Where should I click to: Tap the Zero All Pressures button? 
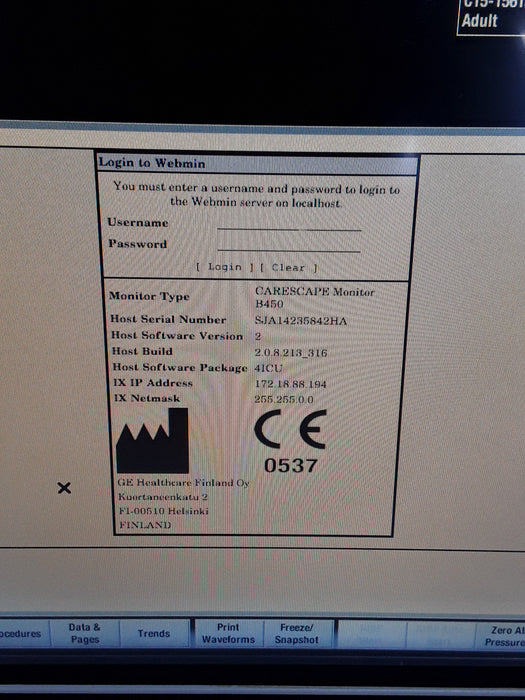coord(500,636)
